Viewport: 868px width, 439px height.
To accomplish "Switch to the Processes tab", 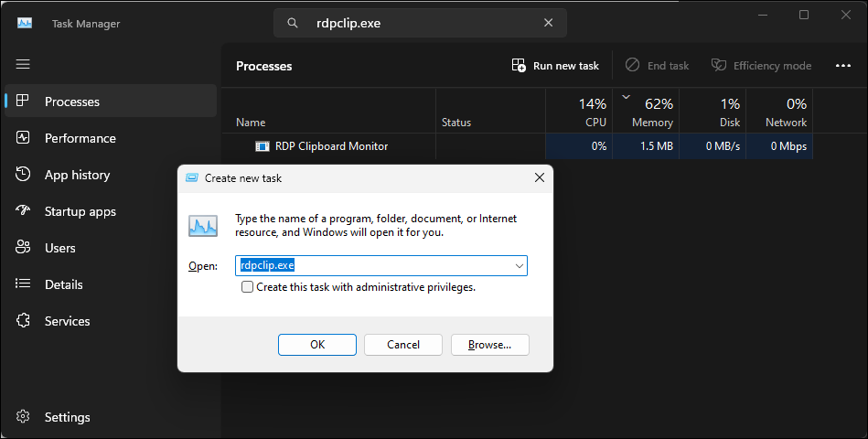I will [x=71, y=102].
